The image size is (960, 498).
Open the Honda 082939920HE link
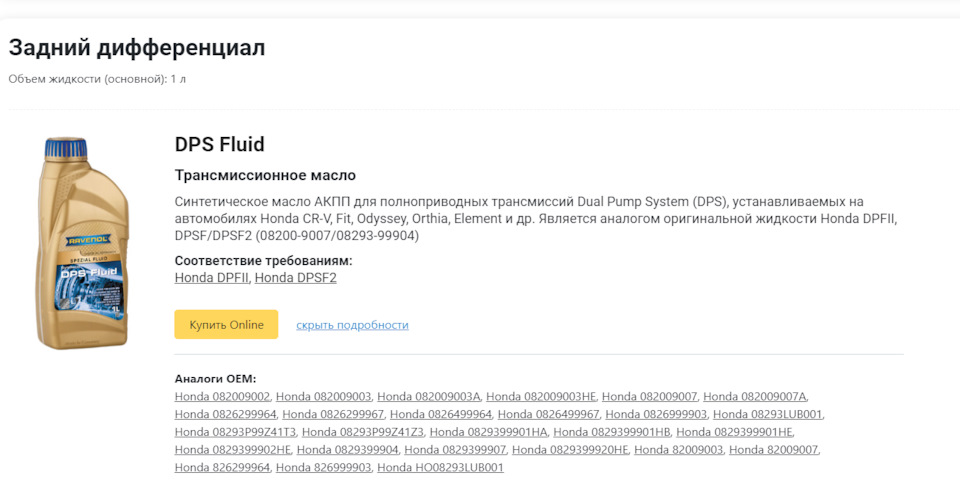[x=571, y=450]
